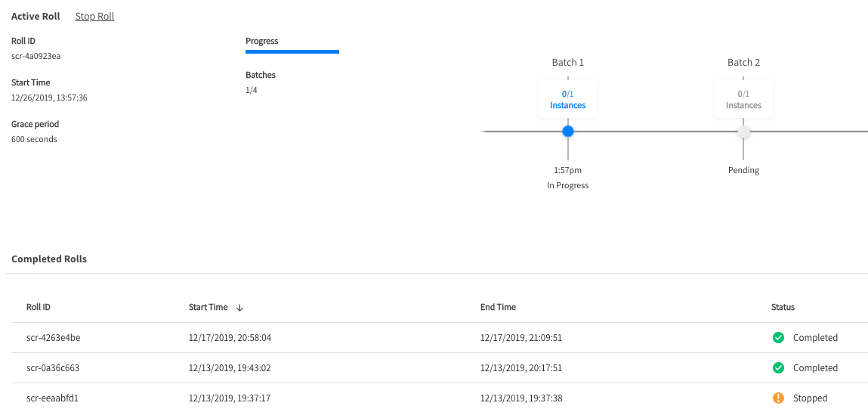The image size is (868, 412).
Task: Open stopped roll scr-eeaabfd1
Action: pyautogui.click(x=52, y=398)
